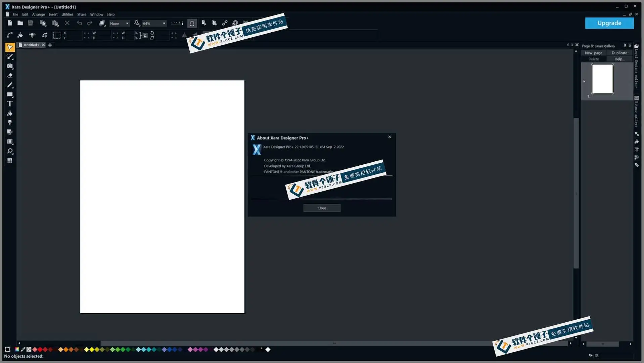Toggle the lock aspect ratio padlock
The width and height of the screenshot is (644, 363).
click(x=145, y=35)
